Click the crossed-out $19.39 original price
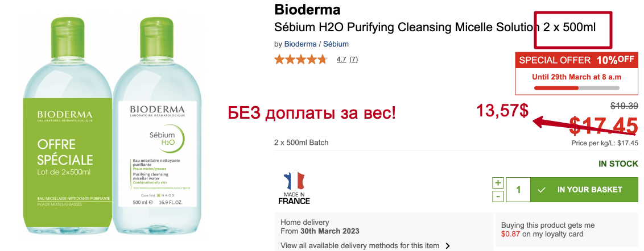This screenshot has width=644, height=251. (x=624, y=105)
